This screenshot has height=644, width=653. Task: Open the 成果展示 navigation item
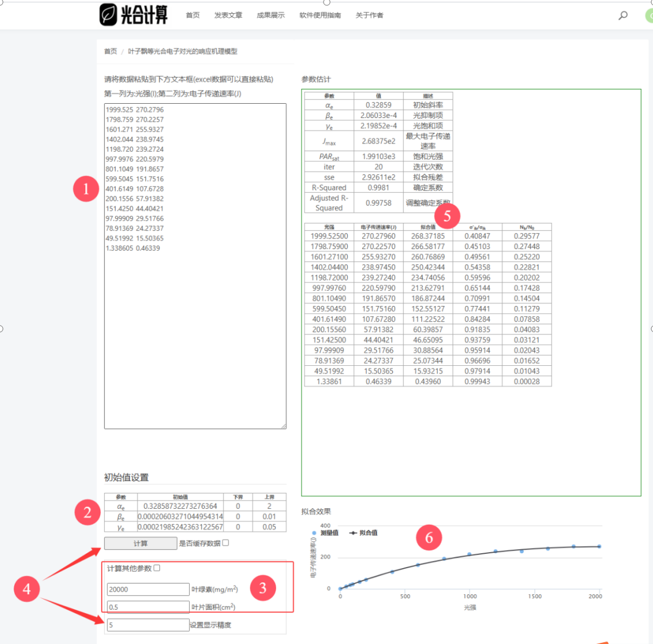[271, 15]
